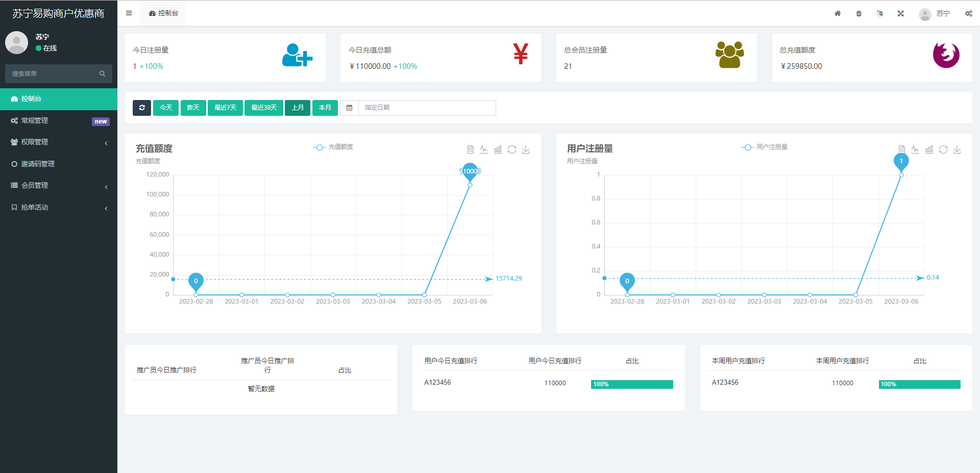Select the 控制台 tab at top
This screenshot has width=980, height=473.
tap(164, 13)
